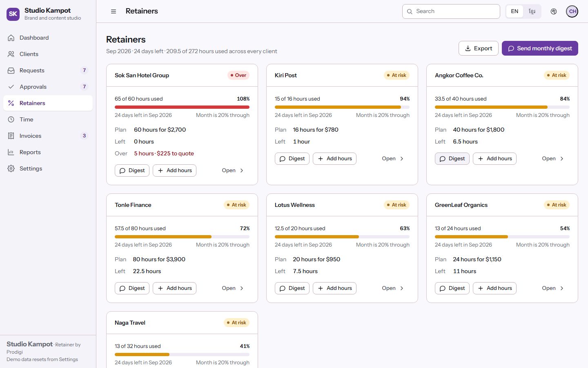Viewport: 588px width, 368px height.
Task: Switch language to Khmer
Action: click(532, 11)
